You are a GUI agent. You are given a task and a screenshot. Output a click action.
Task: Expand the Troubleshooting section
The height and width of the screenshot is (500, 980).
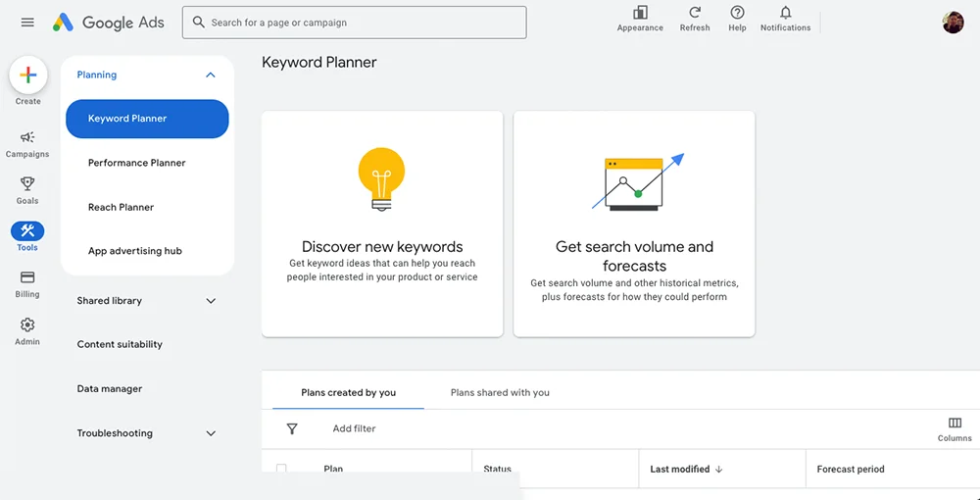(210, 433)
